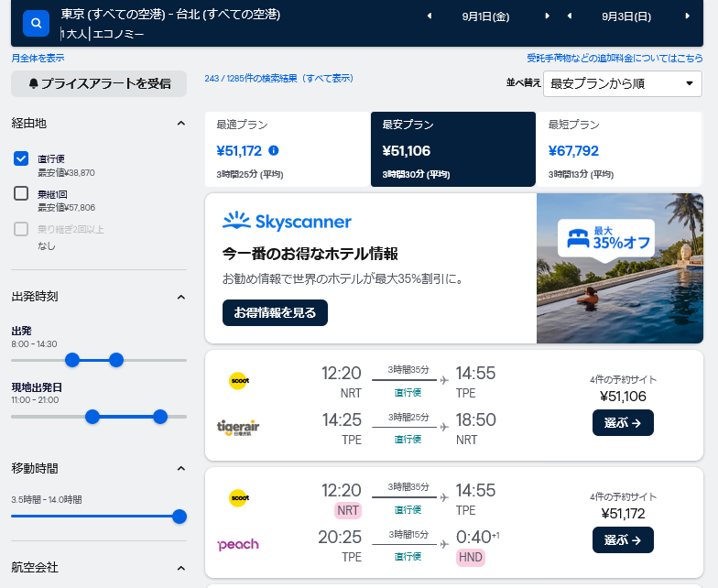Collapse the 経由地 filter section
Screen dimensions: 718x588
[x=181, y=123]
